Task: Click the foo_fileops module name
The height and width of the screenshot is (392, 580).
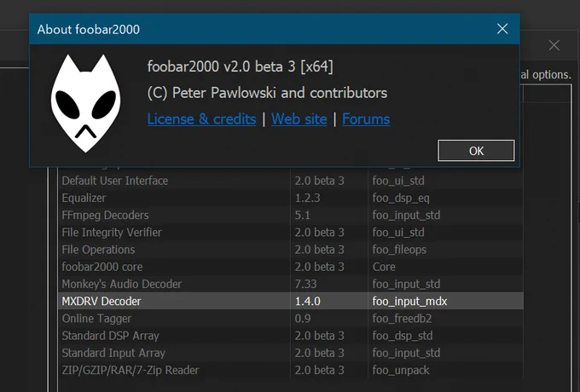Action: click(x=399, y=250)
